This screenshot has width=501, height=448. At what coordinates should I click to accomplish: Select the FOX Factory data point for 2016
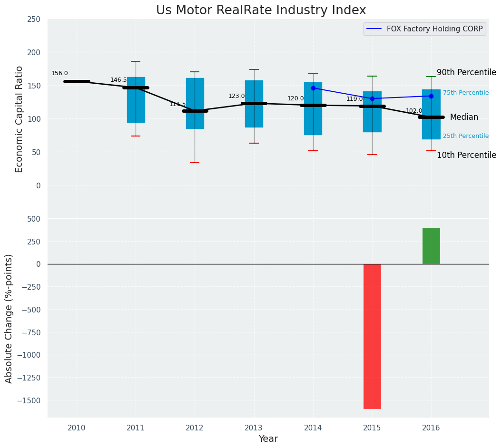(431, 96)
